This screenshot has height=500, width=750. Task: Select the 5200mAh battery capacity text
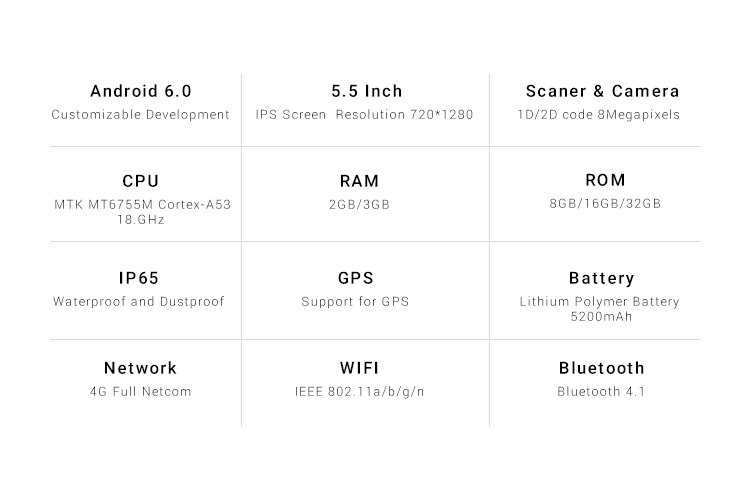[x=601, y=317]
